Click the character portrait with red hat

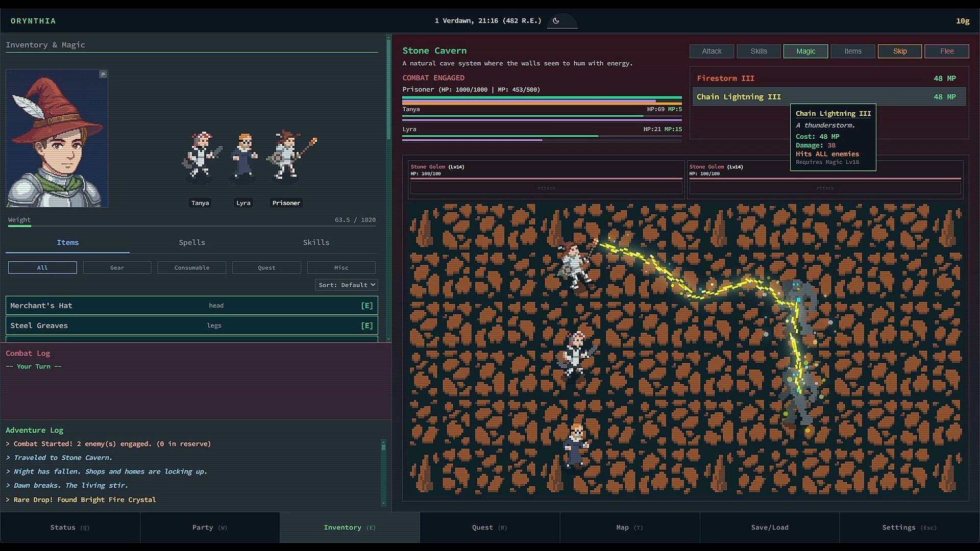(57, 138)
